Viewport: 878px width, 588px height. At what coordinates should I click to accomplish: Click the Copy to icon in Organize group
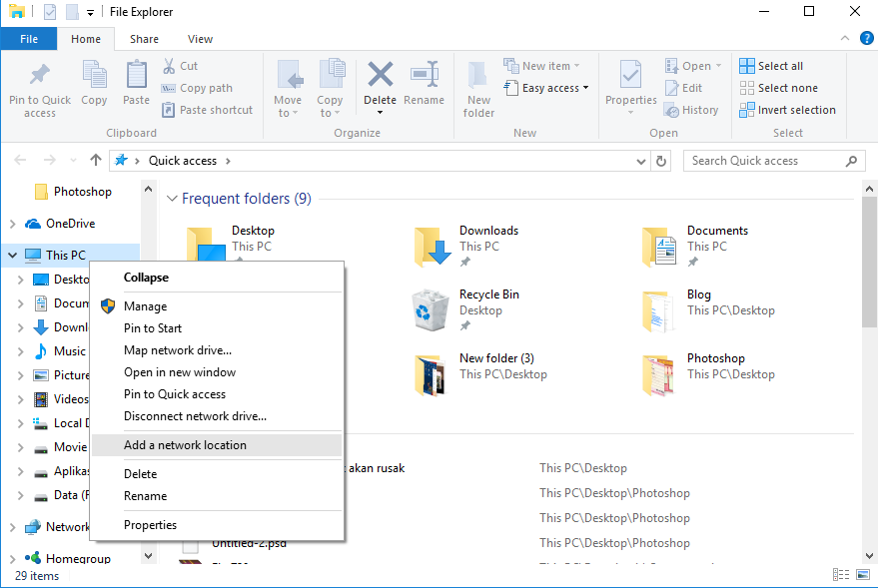(332, 73)
